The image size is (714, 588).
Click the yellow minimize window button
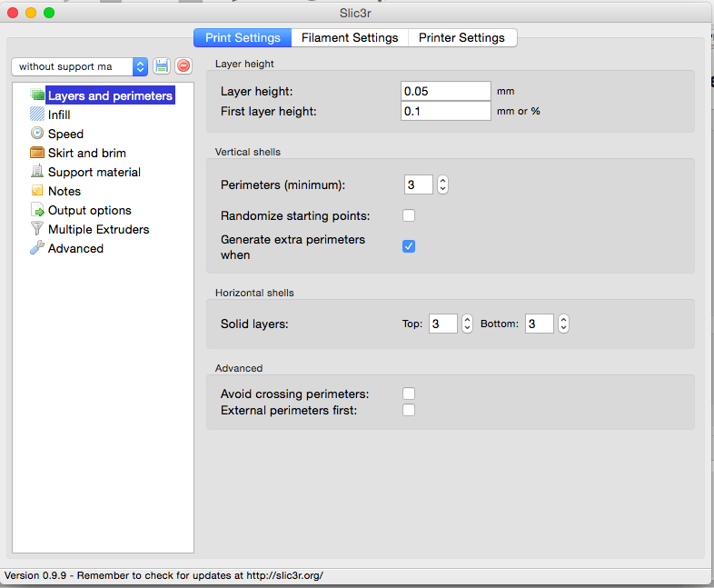tap(31, 13)
